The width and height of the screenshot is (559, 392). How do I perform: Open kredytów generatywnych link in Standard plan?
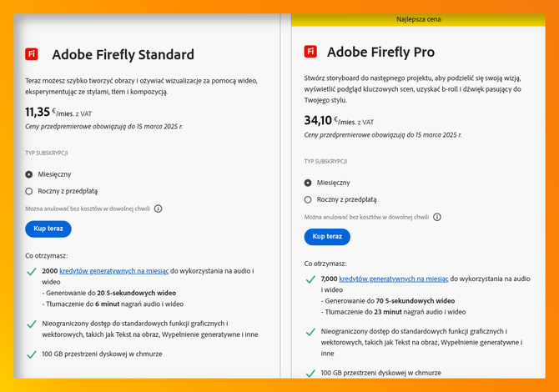click(114, 271)
